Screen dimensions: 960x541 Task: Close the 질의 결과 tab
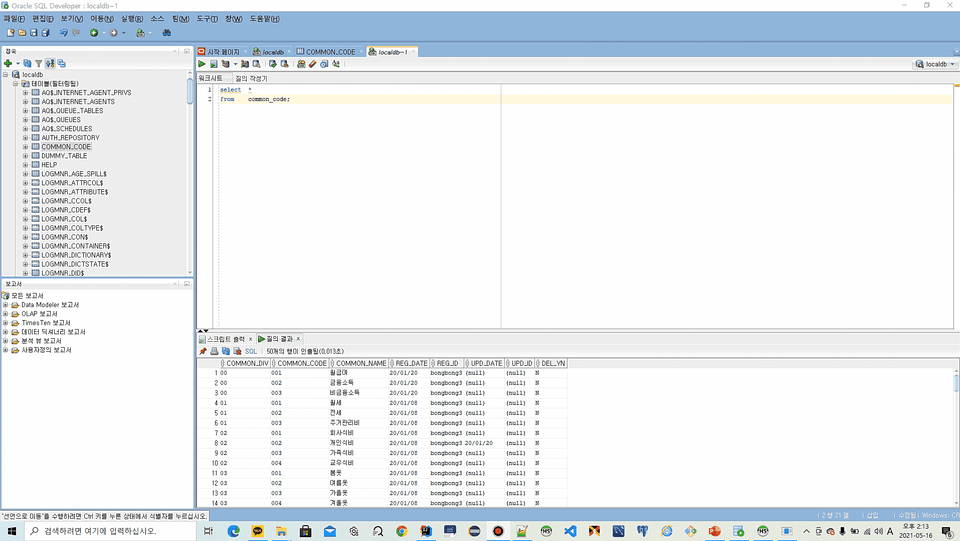click(x=299, y=339)
